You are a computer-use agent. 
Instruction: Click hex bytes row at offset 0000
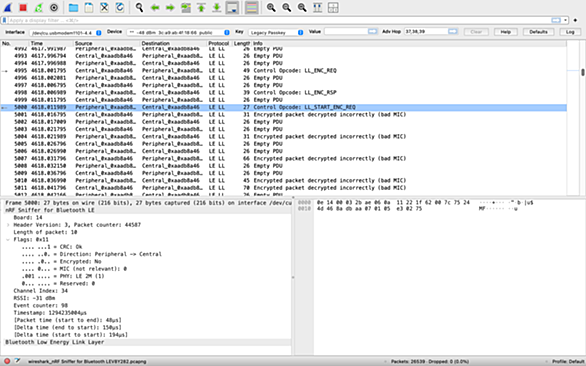(393, 203)
